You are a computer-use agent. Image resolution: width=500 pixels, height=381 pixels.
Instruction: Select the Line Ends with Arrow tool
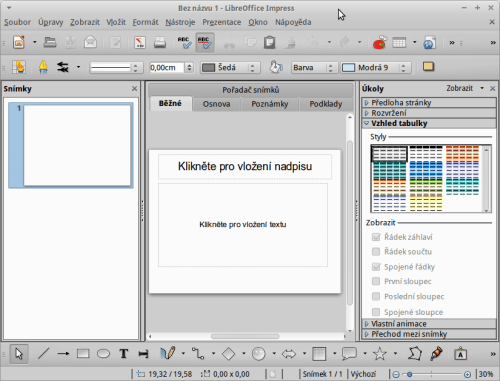coord(63,354)
